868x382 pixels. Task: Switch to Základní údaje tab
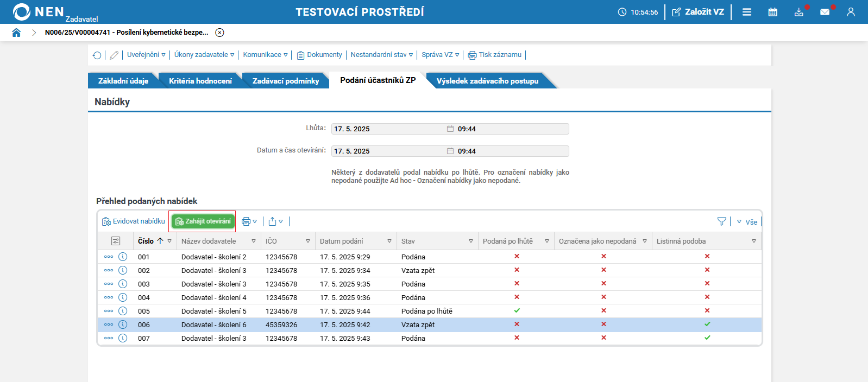[123, 81]
